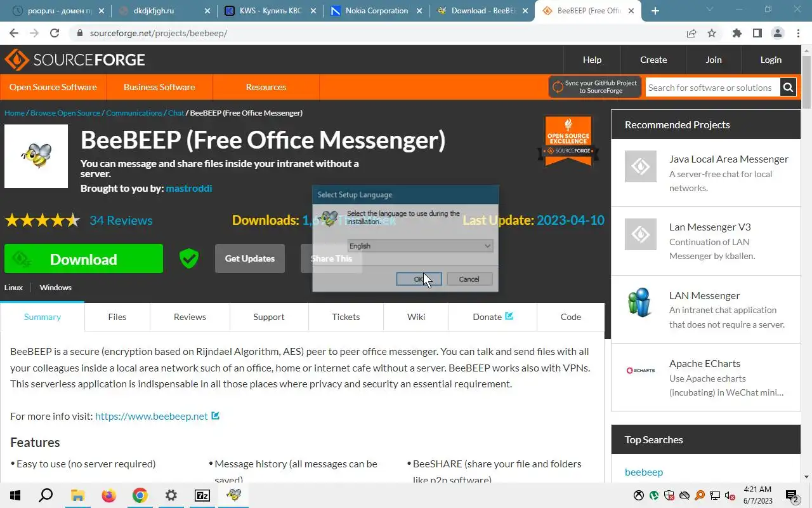Switch to Nokia Corporation browser tab
Screen dimensions: 812x508
[x=376, y=11]
